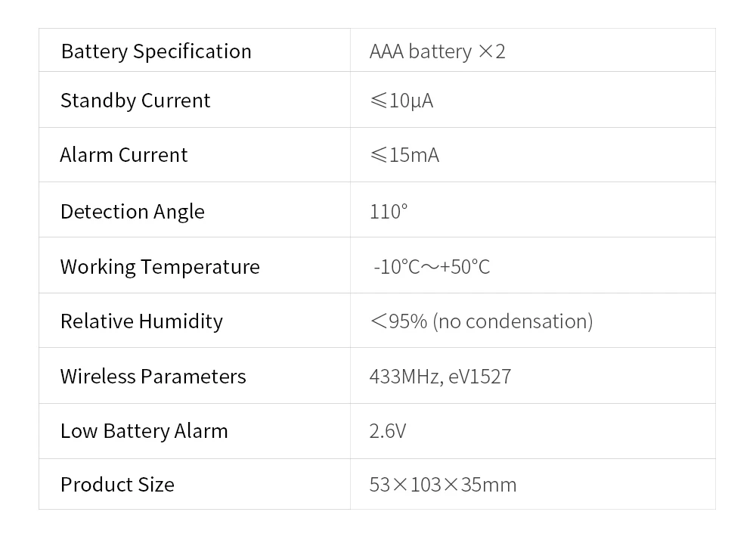Viewport: 756px width, 543px height.
Task: Click the less-than symbol before 95%
Action: 379,321
